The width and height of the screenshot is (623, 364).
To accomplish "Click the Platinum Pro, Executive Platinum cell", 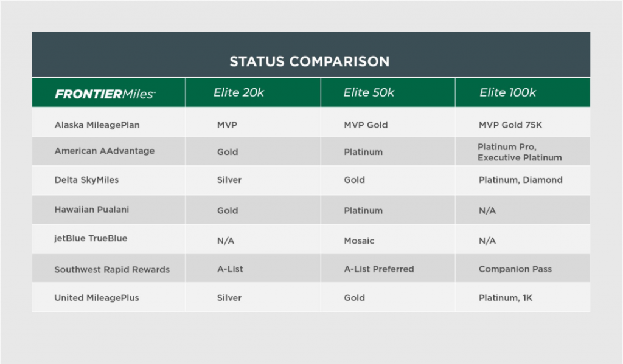I will point(520,153).
